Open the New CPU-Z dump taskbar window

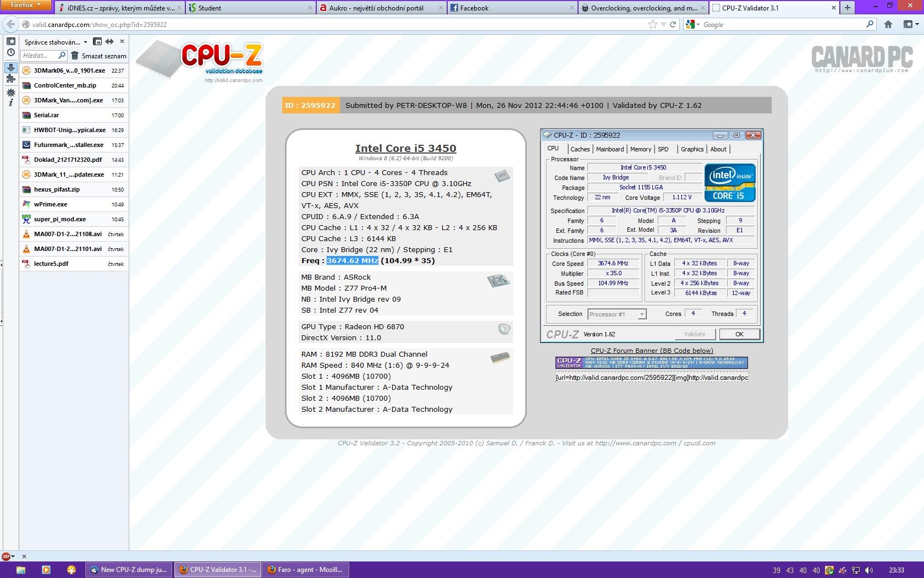[x=129, y=570]
